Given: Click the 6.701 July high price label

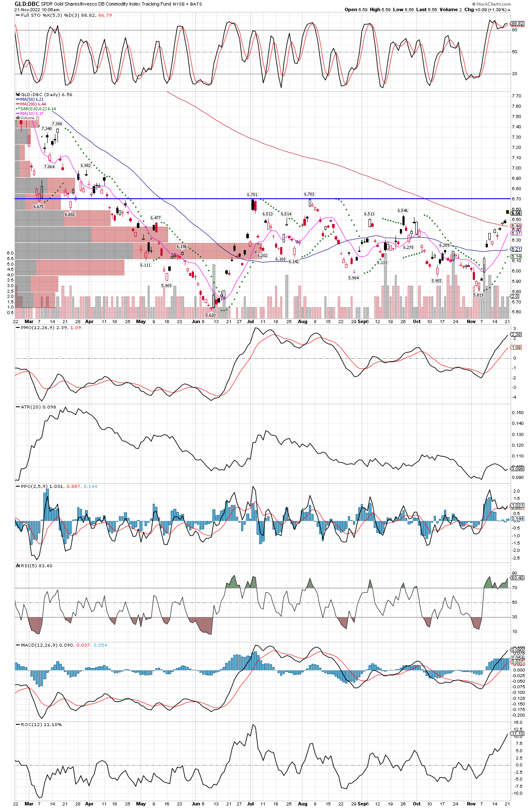Looking at the screenshot, I should point(252,195).
